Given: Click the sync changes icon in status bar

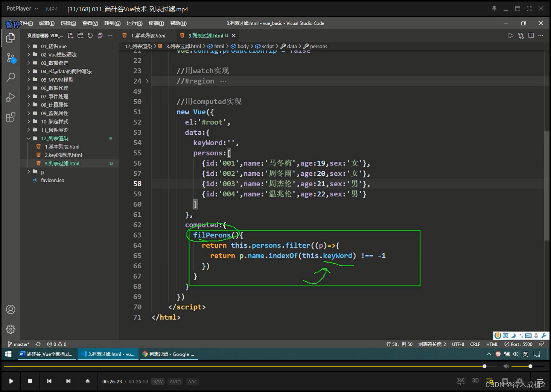Looking at the screenshot, I should [38, 344].
